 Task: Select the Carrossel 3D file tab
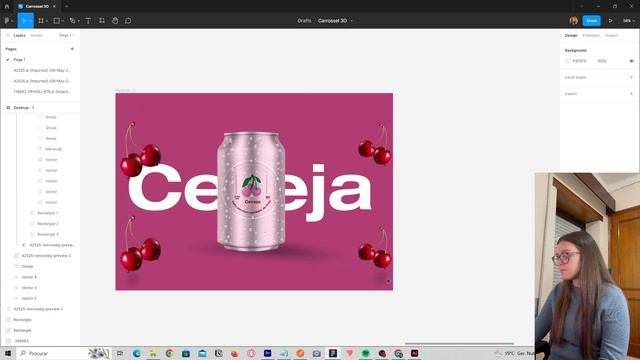click(x=37, y=7)
